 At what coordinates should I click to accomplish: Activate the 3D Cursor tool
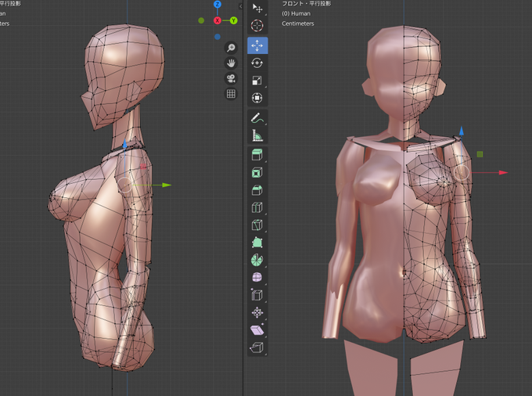(x=257, y=26)
